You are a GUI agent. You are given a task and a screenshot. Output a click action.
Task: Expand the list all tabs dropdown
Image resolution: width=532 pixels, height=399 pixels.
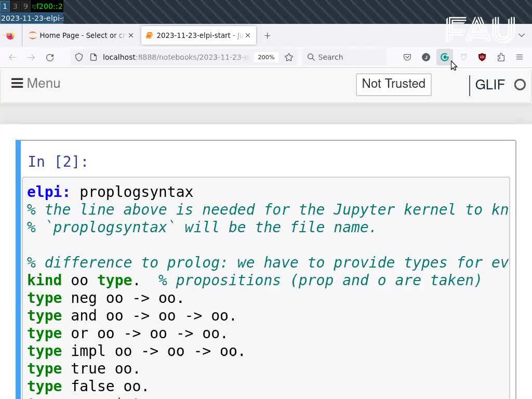(x=521, y=35)
